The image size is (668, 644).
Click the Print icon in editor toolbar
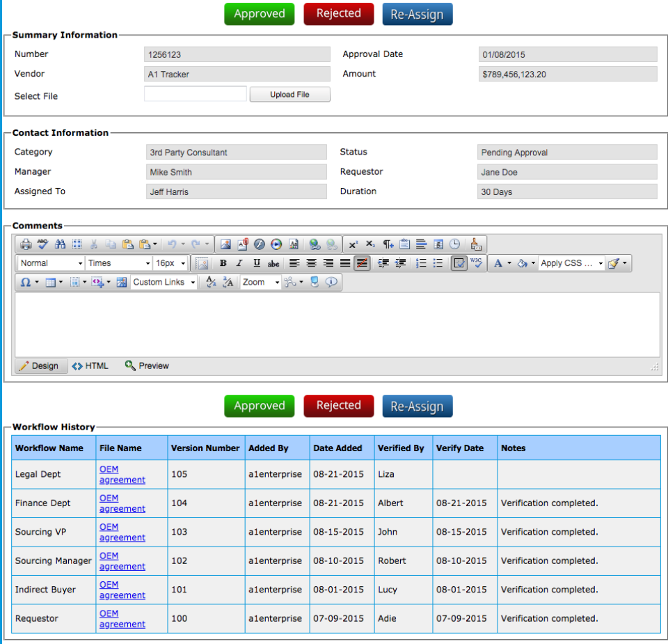(26, 244)
